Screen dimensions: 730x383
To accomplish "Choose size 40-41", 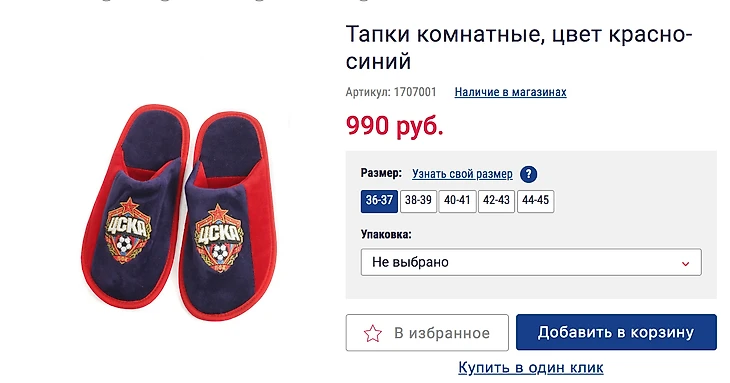I will point(457,201).
